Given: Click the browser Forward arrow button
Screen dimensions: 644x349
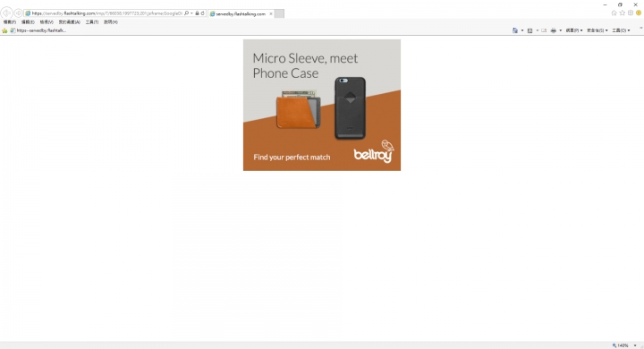Looking at the screenshot, I should [x=19, y=13].
